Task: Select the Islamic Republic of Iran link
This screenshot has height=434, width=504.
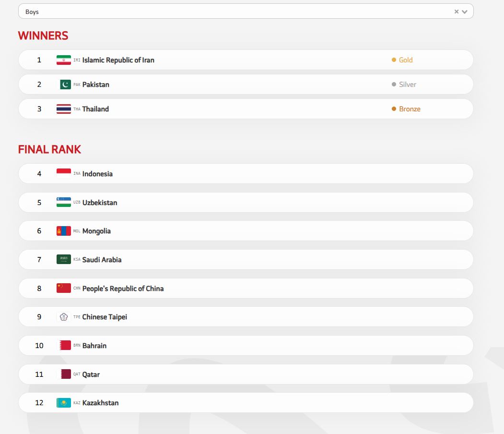Action: point(118,60)
